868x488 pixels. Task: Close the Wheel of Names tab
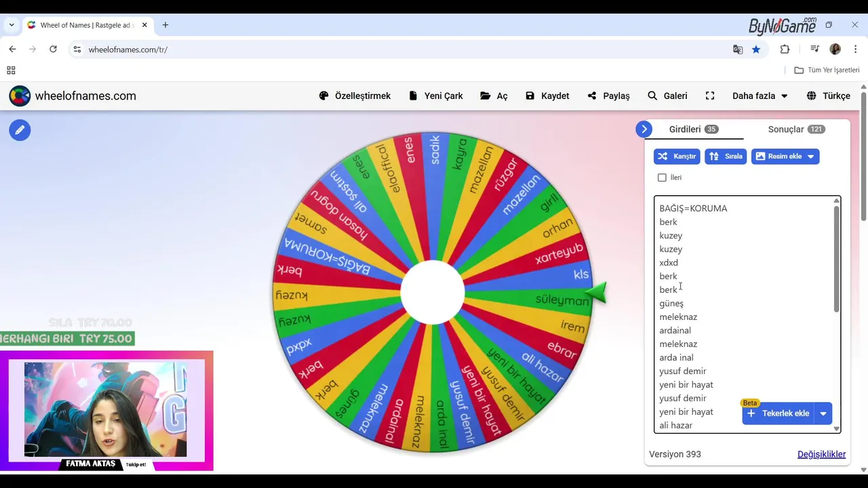point(144,25)
